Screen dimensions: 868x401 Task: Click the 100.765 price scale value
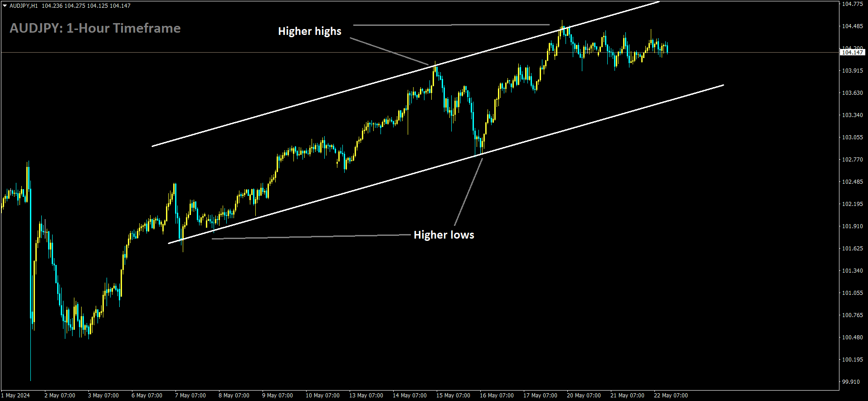tap(853, 315)
